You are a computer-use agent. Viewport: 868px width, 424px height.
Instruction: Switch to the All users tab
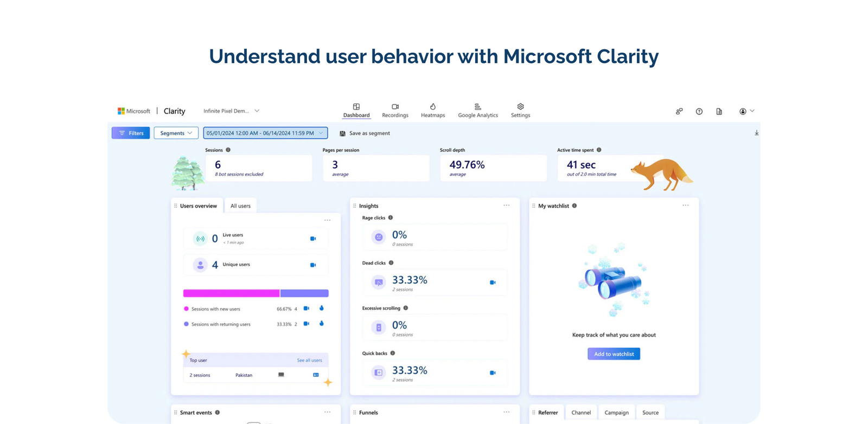coord(240,206)
